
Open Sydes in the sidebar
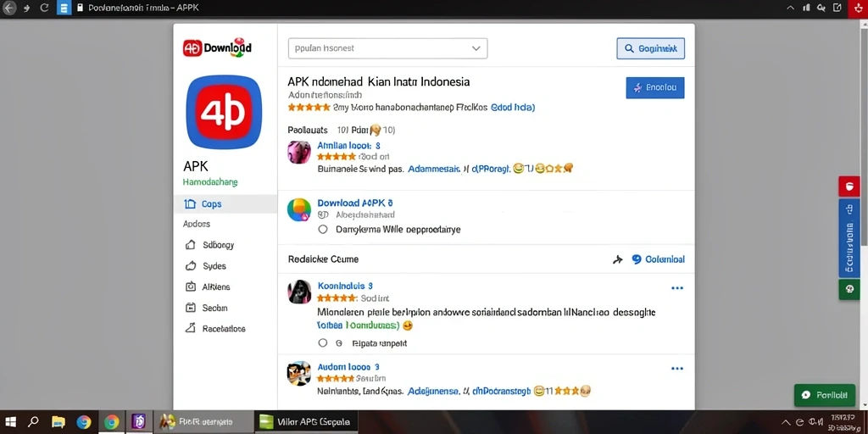click(214, 265)
